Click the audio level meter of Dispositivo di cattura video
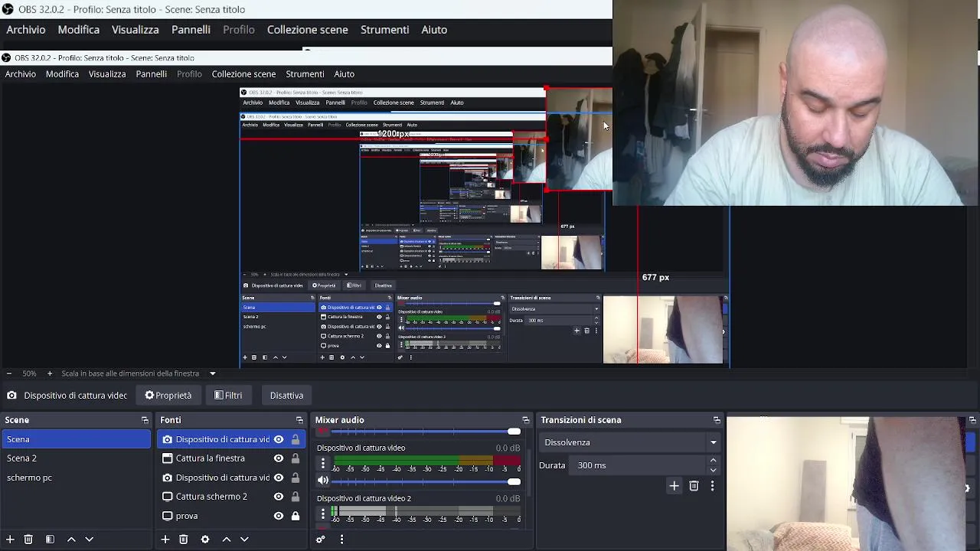This screenshot has height=551, width=980. pyautogui.click(x=427, y=461)
